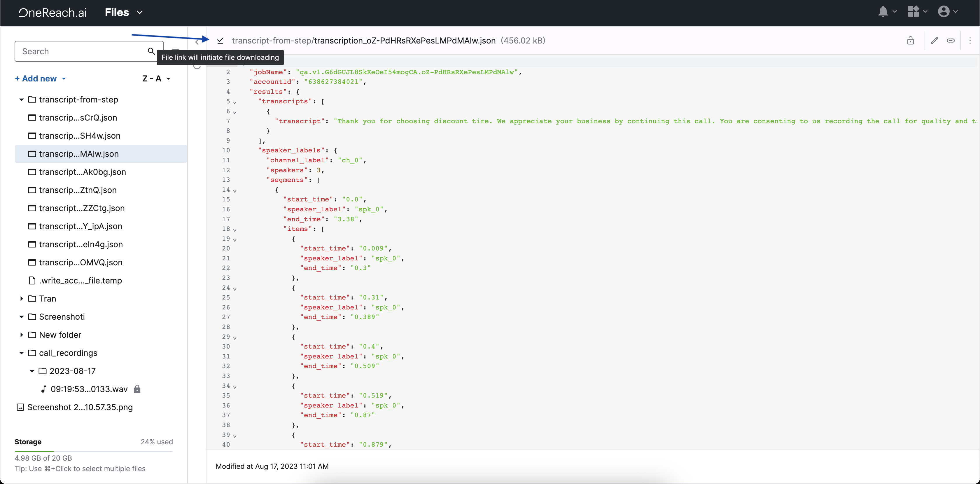Click the channel_label value "ch_0"
The image size is (980, 484).
click(350, 160)
